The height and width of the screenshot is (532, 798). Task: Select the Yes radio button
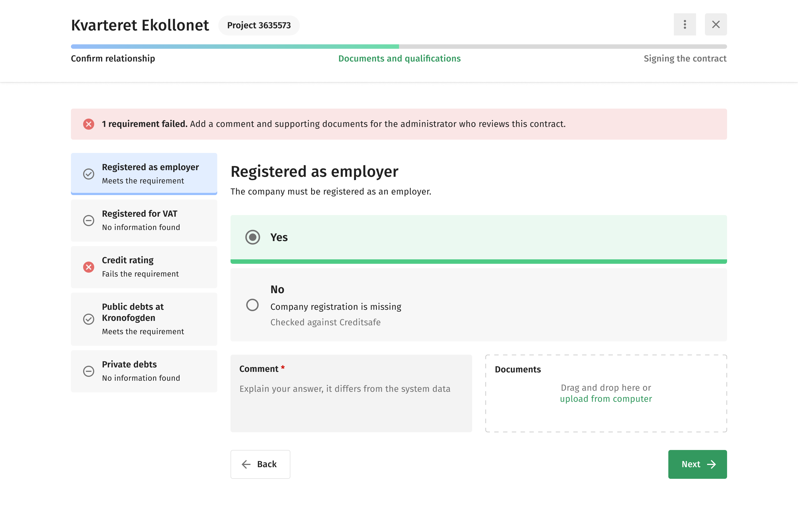pyautogui.click(x=252, y=237)
